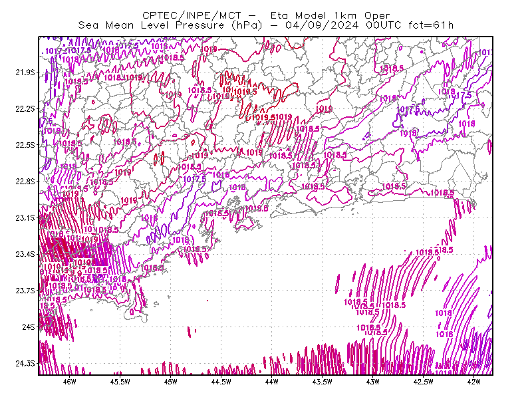Click the 45W longitude axis label
The width and height of the screenshot is (532, 411).
(x=171, y=382)
